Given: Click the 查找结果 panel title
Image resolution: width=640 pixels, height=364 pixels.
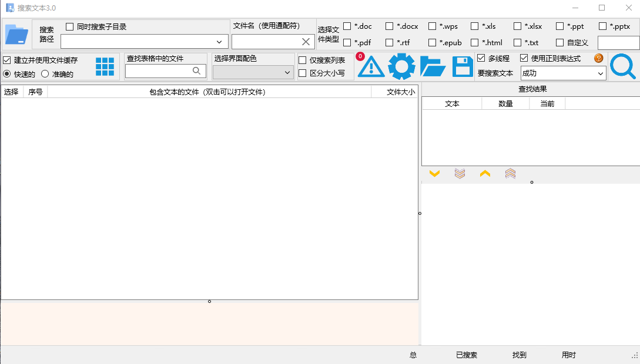Looking at the screenshot, I should [532, 89].
